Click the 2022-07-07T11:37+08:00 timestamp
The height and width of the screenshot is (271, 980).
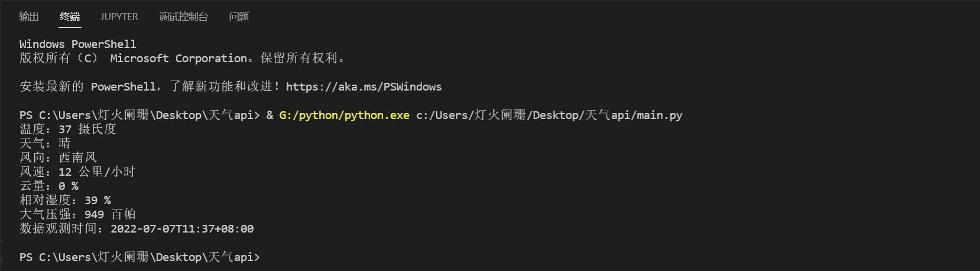[182, 229]
